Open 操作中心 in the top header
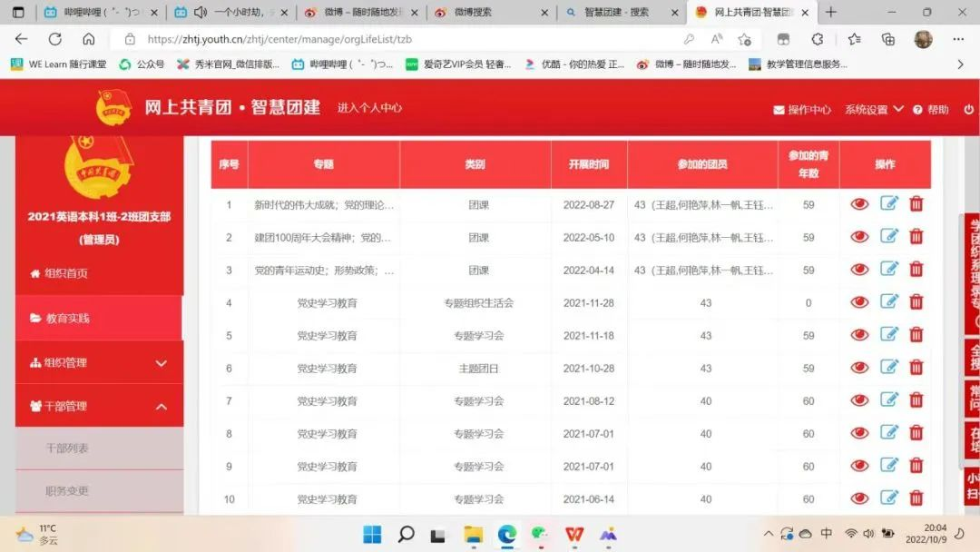 pos(802,110)
